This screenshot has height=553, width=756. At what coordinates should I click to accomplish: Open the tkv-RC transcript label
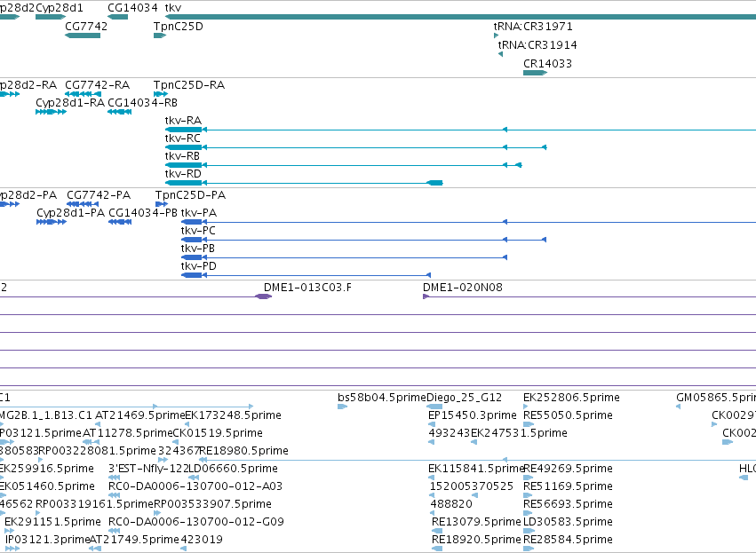pos(183,138)
